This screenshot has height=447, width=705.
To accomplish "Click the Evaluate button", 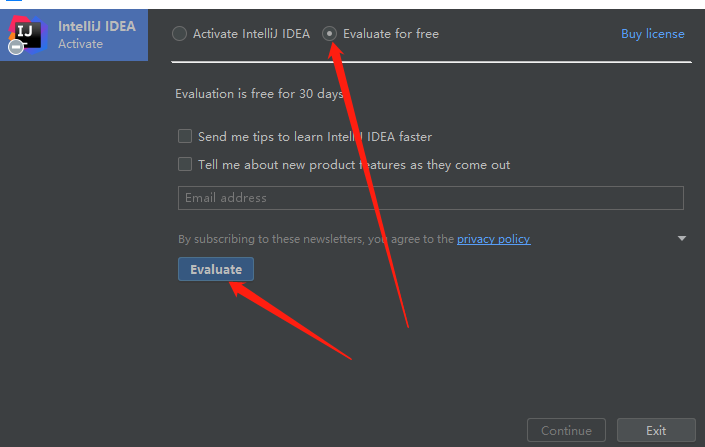I will click(216, 269).
